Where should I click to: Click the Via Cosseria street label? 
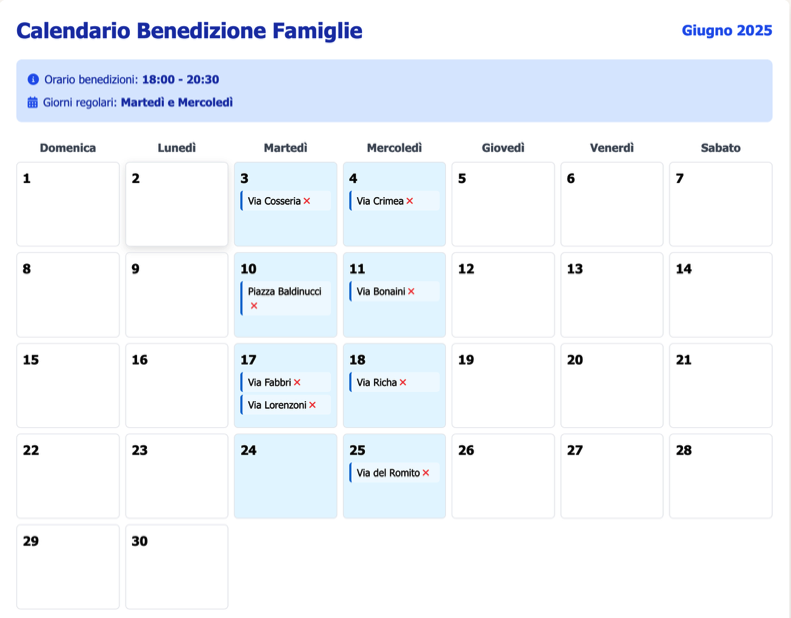(274, 201)
